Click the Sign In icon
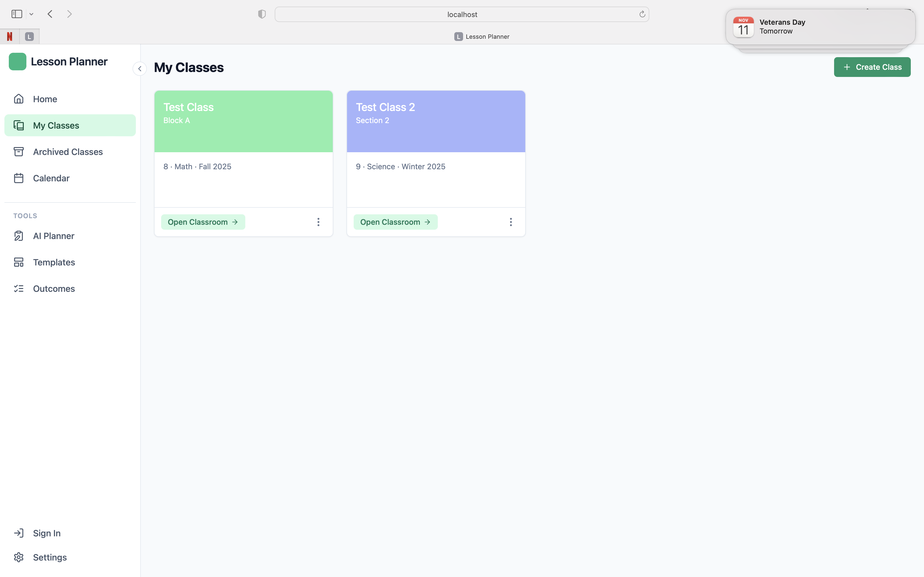 pyautogui.click(x=18, y=533)
